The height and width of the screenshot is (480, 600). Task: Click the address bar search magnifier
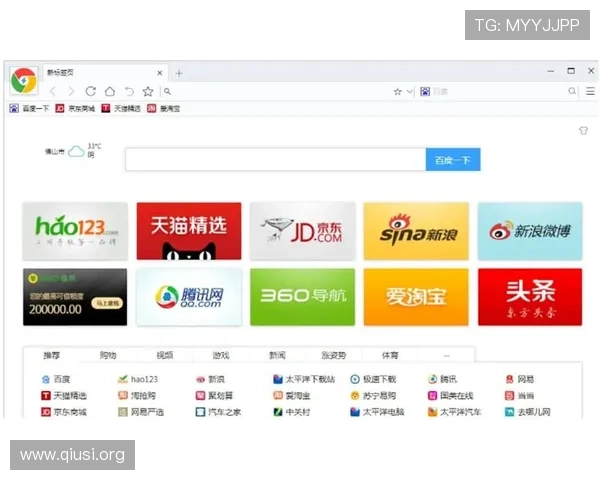[x=167, y=91]
